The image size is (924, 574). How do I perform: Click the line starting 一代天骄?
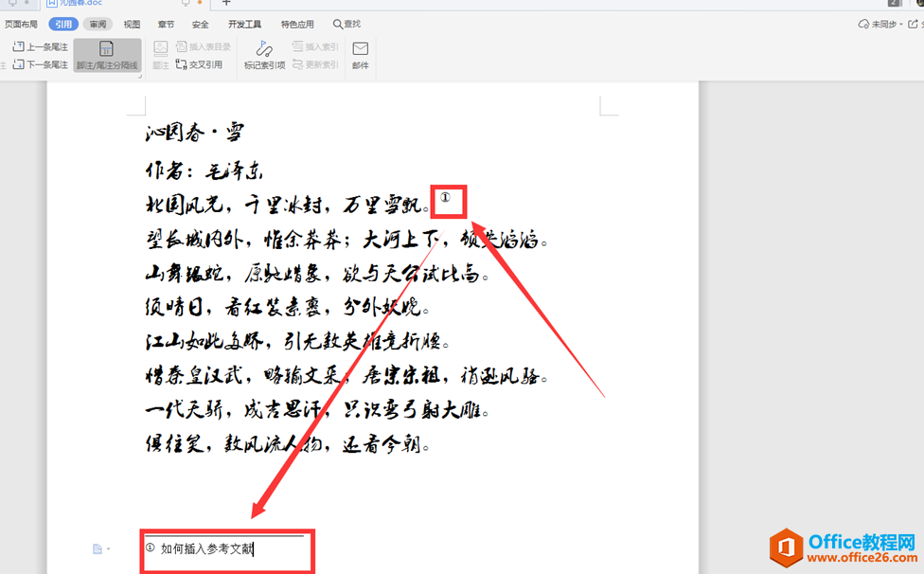click(317, 409)
